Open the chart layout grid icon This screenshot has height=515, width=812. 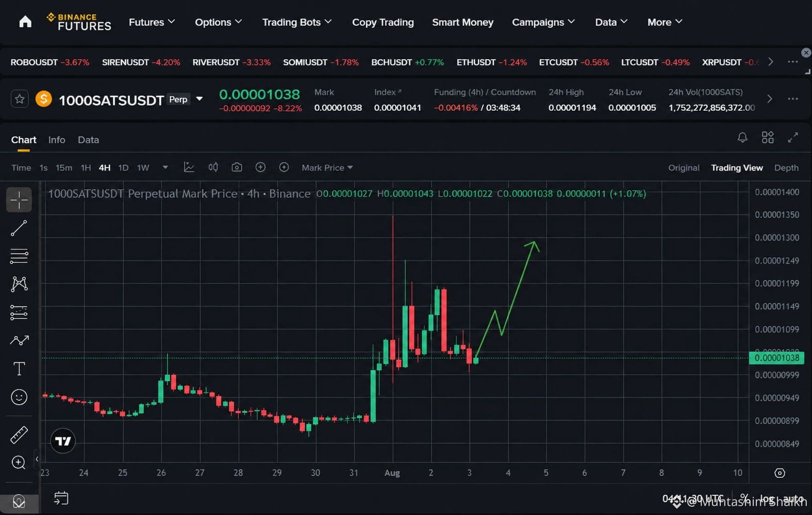768,137
